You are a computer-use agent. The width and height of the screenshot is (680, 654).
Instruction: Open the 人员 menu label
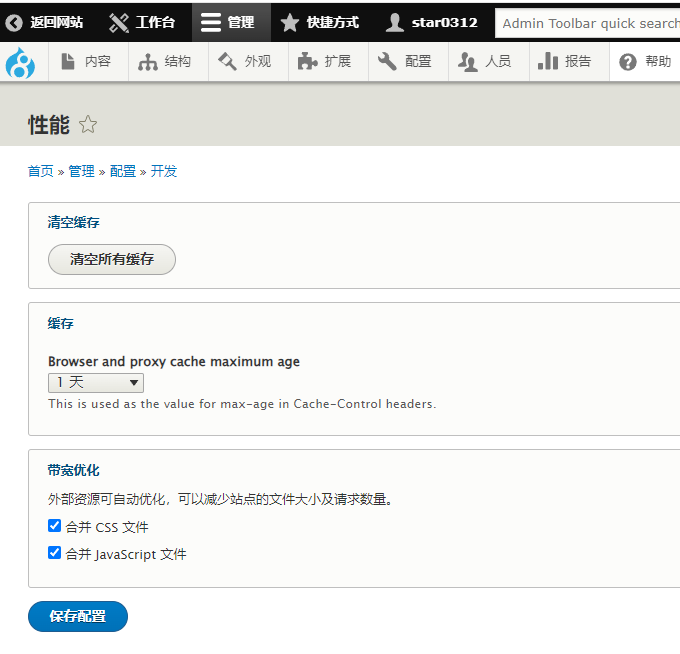click(x=498, y=62)
